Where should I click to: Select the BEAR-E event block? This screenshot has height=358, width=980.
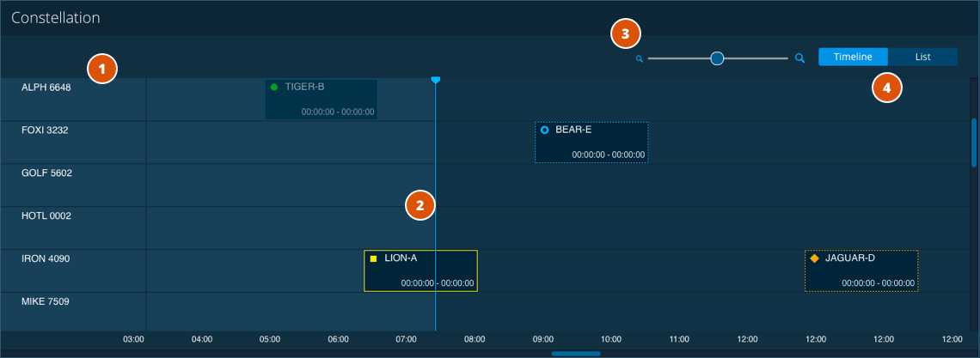click(x=592, y=143)
